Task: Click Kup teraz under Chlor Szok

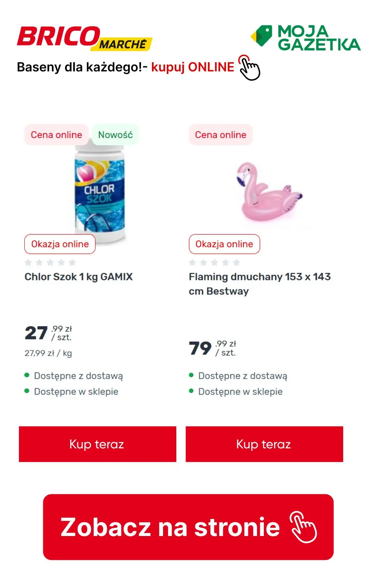Action: [97, 444]
